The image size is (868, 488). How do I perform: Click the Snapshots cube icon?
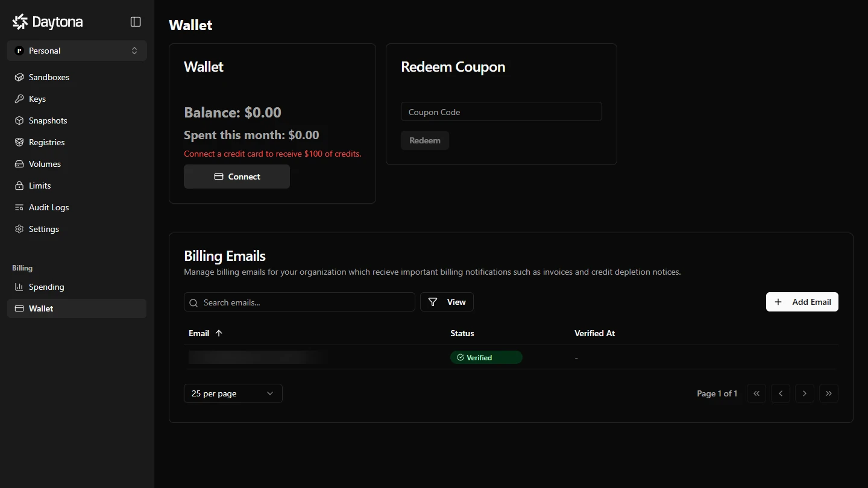tap(19, 120)
